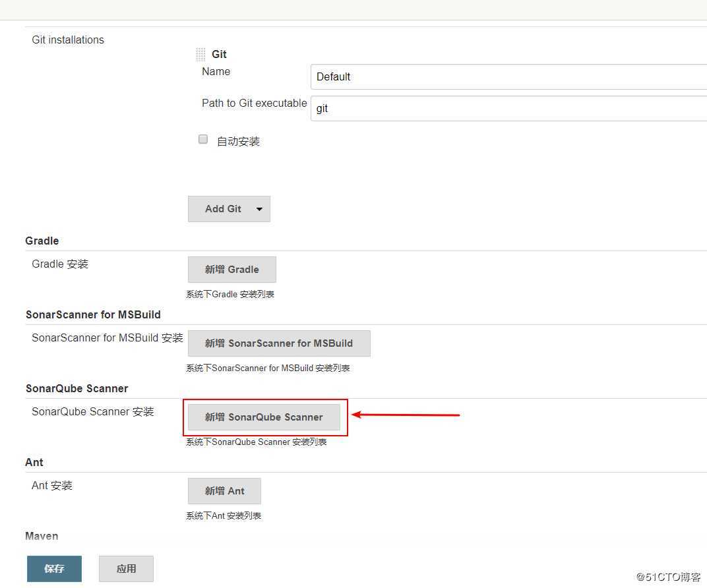
Task: Open the Add Git dropdown arrow
Action: [x=259, y=209]
